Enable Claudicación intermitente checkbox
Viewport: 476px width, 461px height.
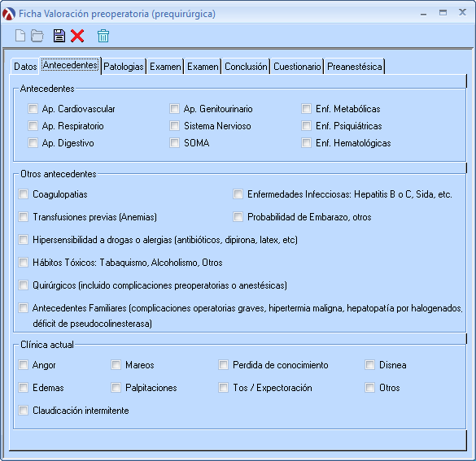[x=23, y=410]
